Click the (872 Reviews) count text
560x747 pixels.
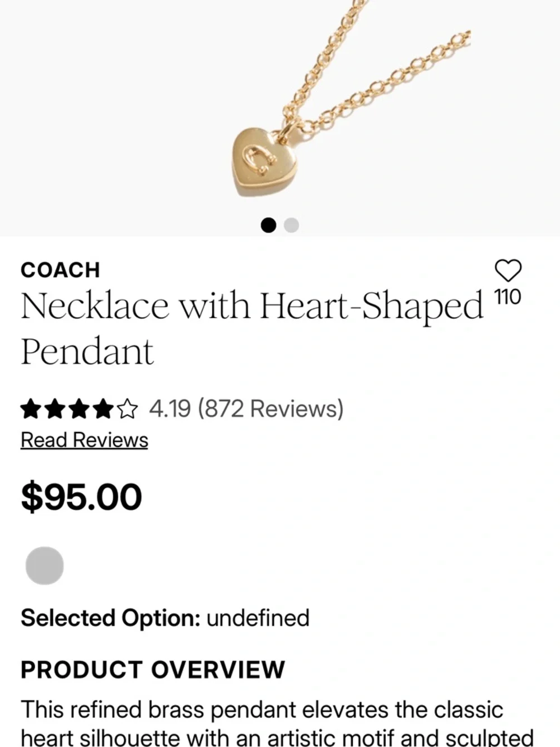coord(270,409)
